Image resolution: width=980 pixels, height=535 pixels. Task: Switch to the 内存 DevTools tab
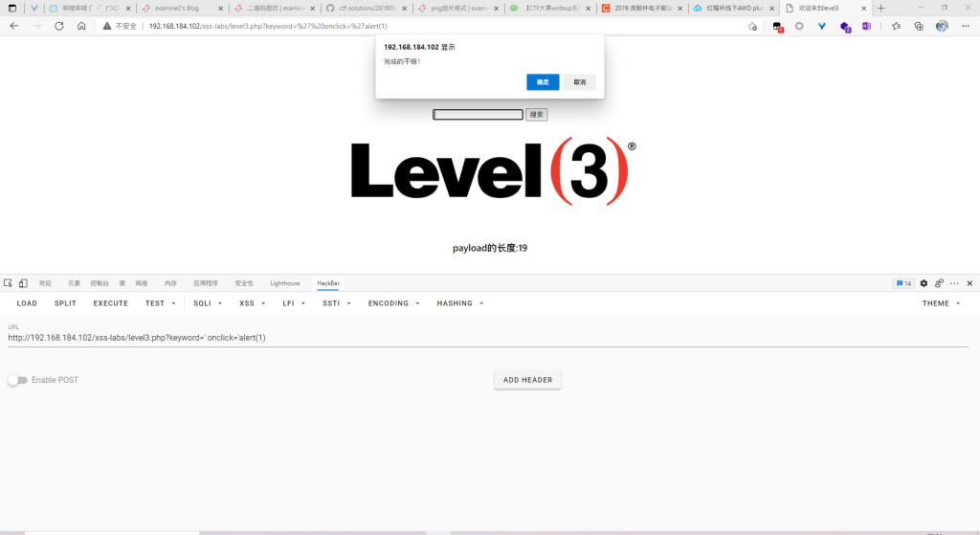pyautogui.click(x=170, y=283)
